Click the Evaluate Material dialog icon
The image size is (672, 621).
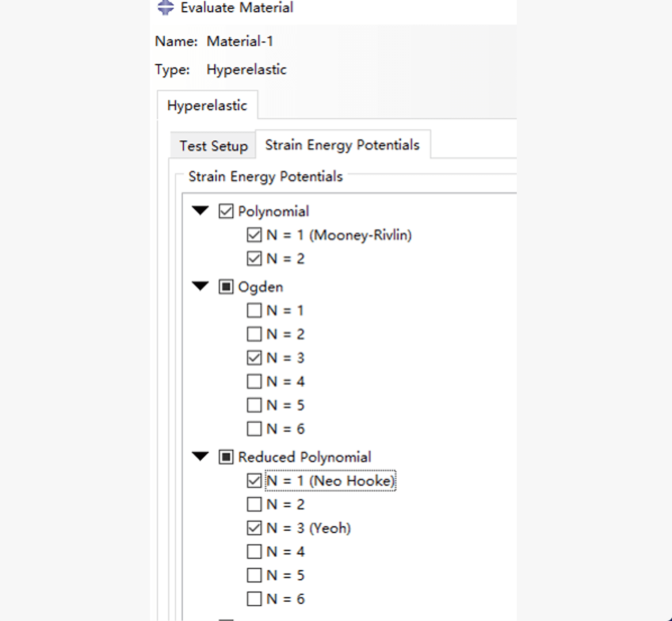click(165, 8)
